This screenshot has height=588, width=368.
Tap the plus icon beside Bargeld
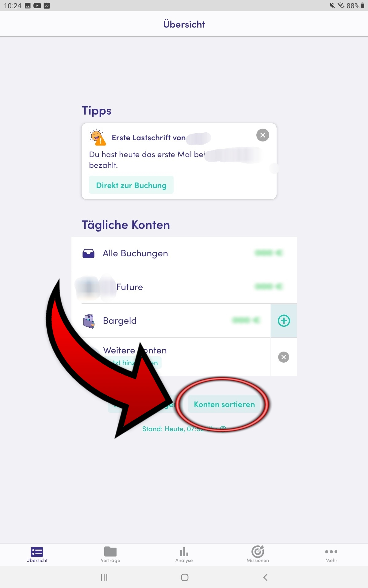[x=284, y=321]
